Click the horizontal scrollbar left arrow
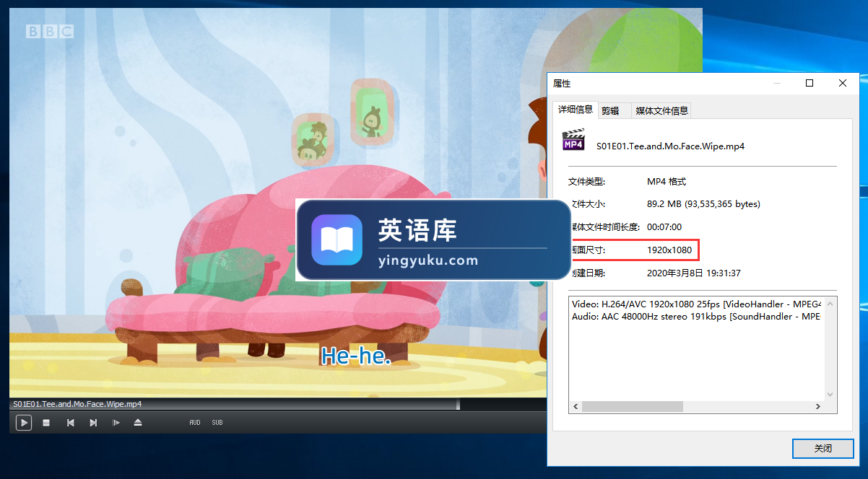 point(576,407)
